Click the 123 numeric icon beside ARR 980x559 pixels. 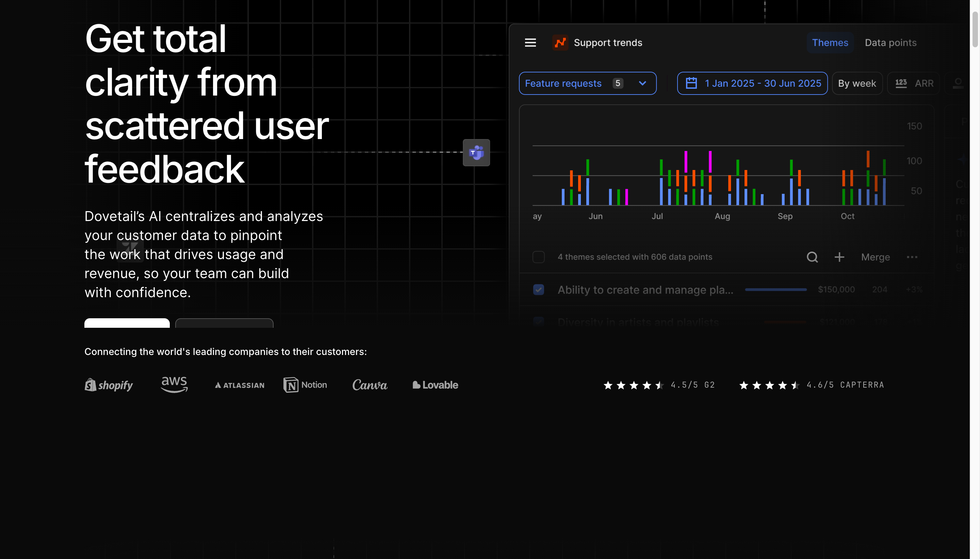(901, 83)
